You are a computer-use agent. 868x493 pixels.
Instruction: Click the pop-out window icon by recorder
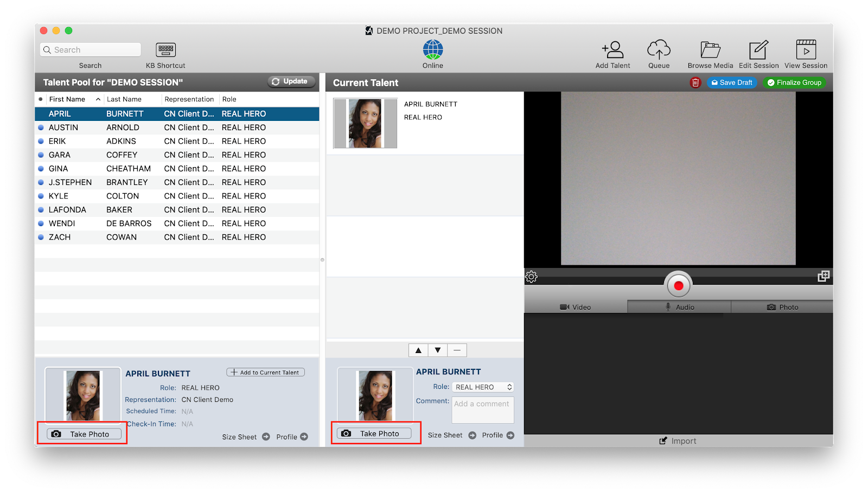(823, 276)
